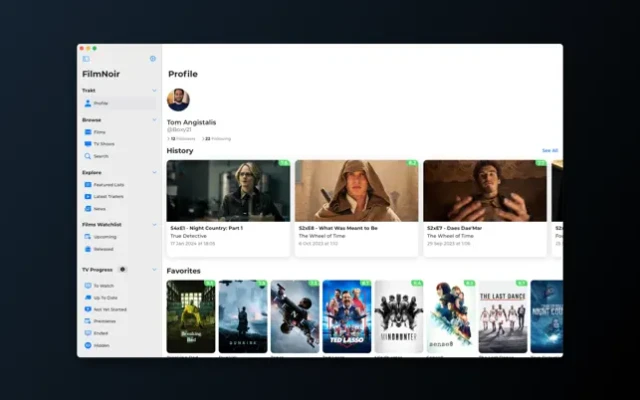
Task: Open Search in the sidebar
Action: (x=118, y=156)
